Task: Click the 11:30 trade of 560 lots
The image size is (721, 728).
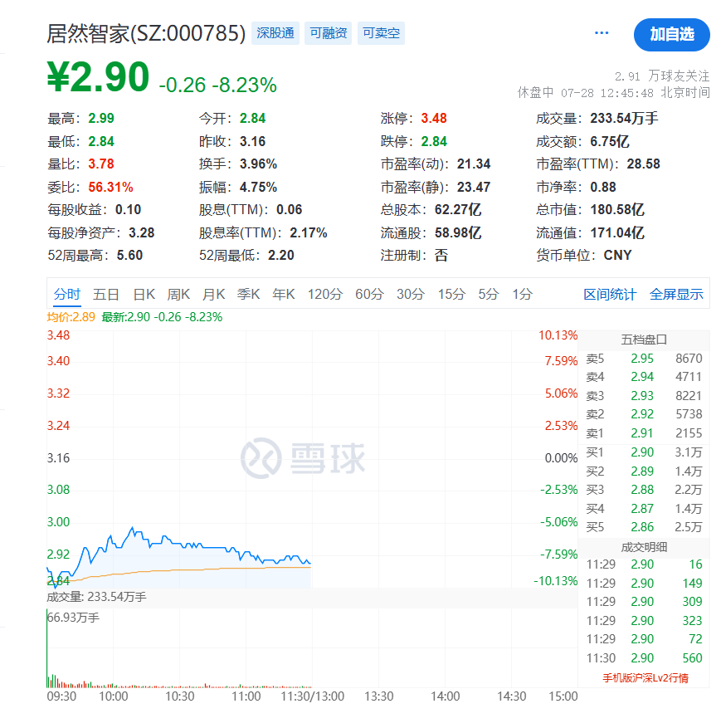Action: (x=644, y=658)
